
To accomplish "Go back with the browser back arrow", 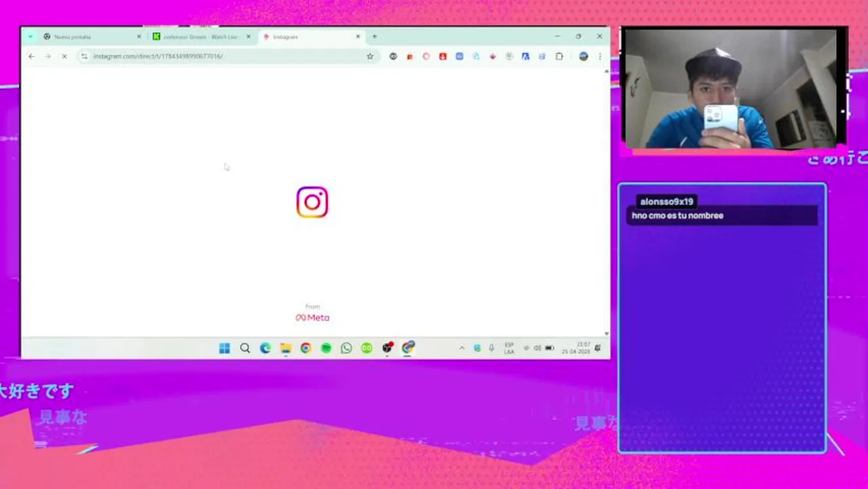I will 31,56.
